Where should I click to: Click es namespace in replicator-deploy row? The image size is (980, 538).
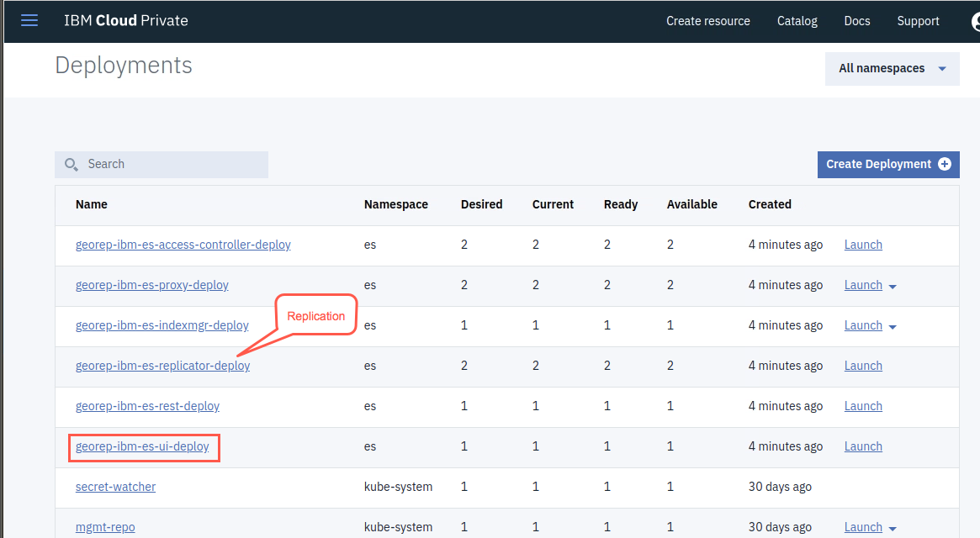370,367
